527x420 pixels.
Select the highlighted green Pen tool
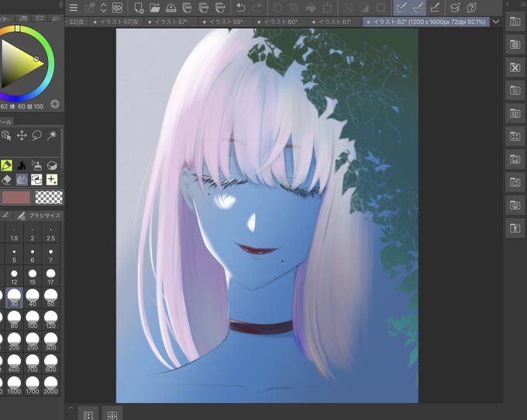point(6,165)
